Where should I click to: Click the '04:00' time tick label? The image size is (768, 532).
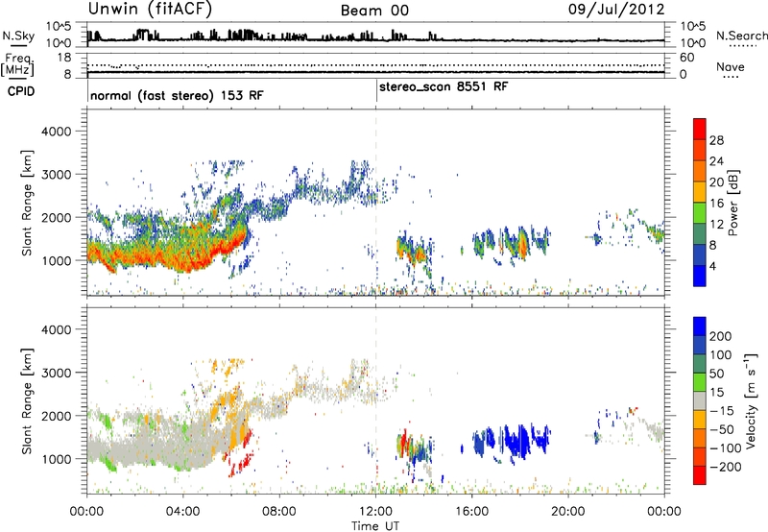point(182,512)
